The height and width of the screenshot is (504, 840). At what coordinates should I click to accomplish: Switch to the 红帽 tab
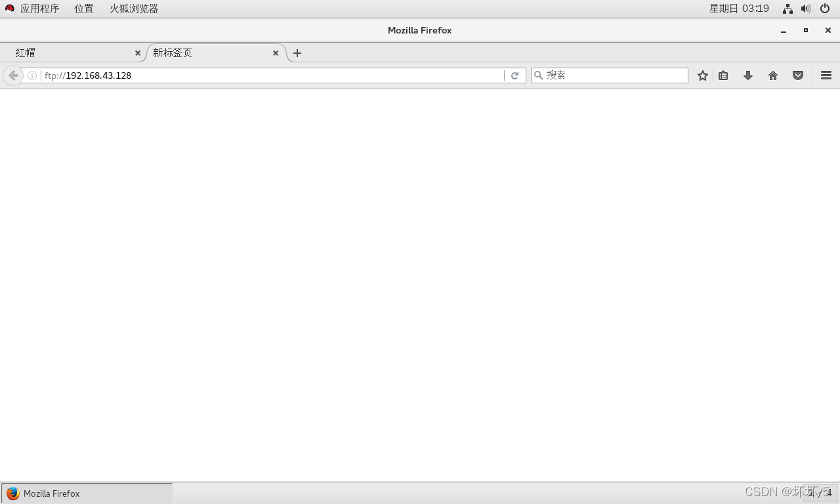coord(72,53)
